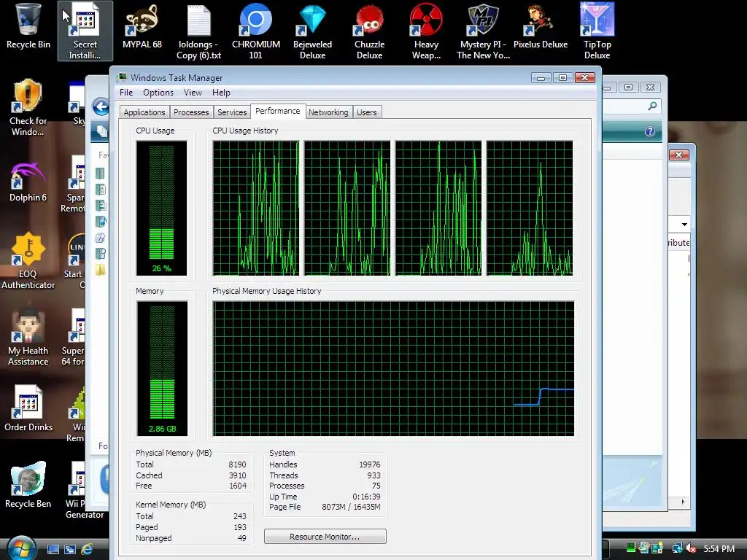747x560 pixels.
Task: Switch to the Applications tab
Action: click(144, 112)
